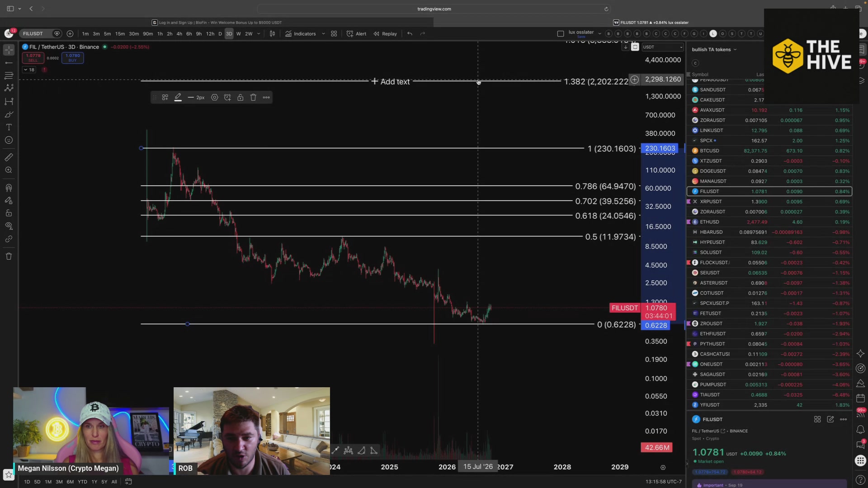Add alert on the selected drawing
Image resolution: width=868 pixels, height=488 pixels.
tap(227, 97)
